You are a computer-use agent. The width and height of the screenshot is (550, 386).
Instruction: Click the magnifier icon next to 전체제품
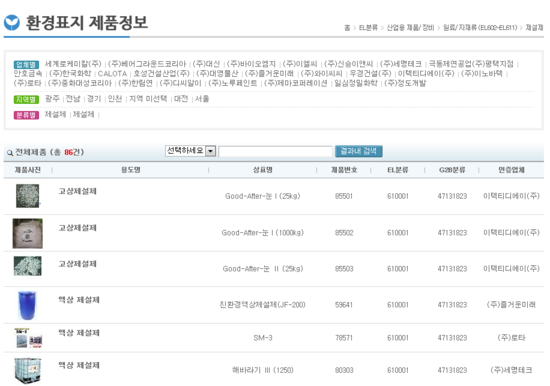[10, 153]
